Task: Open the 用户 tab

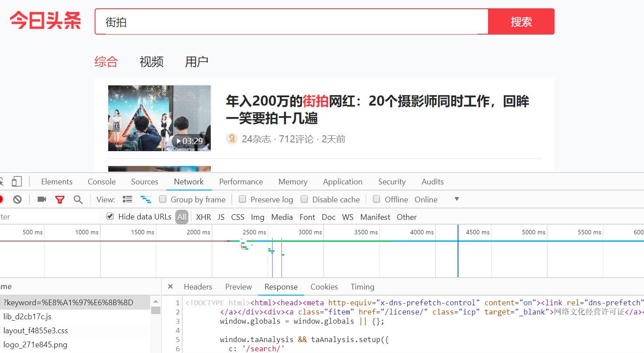Action: 197,62
